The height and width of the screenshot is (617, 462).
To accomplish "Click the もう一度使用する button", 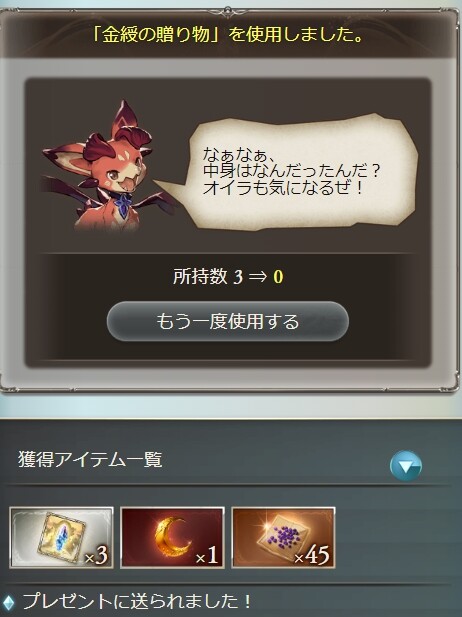I will click(x=228, y=321).
